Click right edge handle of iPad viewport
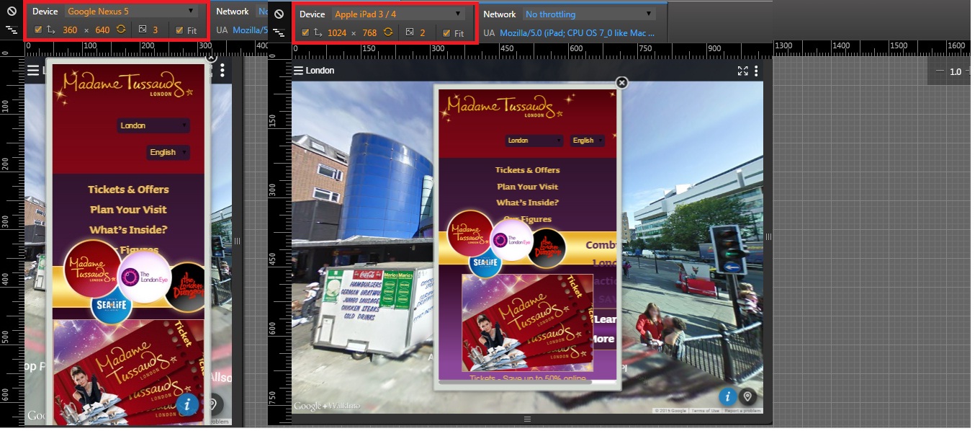Viewport: 980px width, 431px height. click(x=768, y=237)
